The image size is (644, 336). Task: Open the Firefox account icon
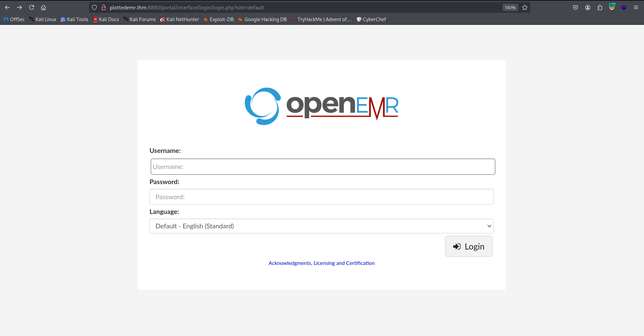click(588, 7)
